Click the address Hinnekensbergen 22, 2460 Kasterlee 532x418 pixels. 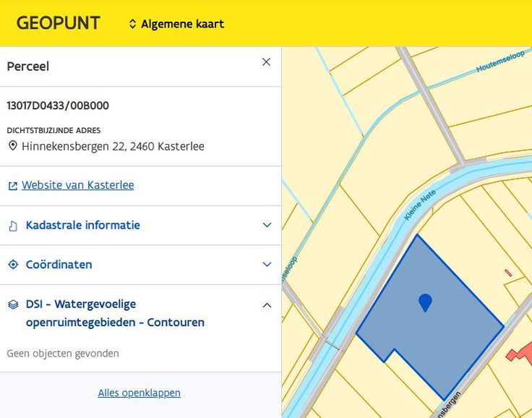113,146
